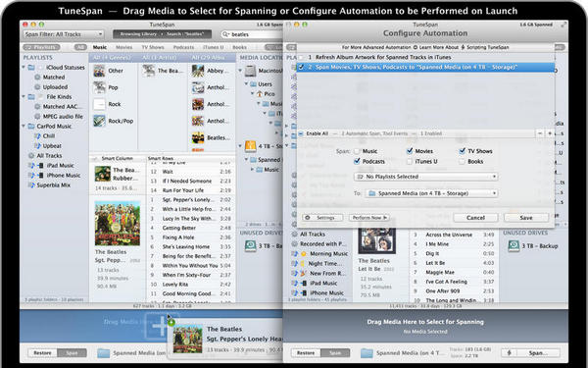588x368 pixels.
Task: Click the search field containing beatles
Action: pos(252,34)
